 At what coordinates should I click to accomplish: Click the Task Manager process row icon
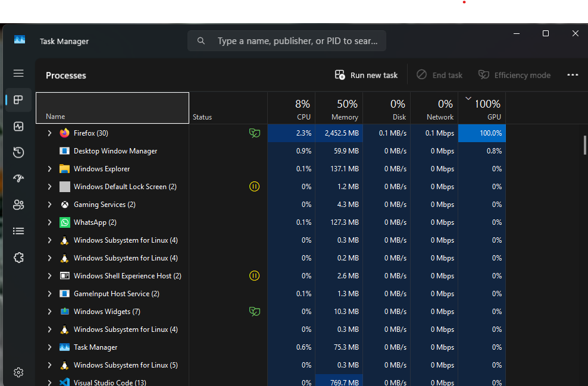click(x=64, y=347)
